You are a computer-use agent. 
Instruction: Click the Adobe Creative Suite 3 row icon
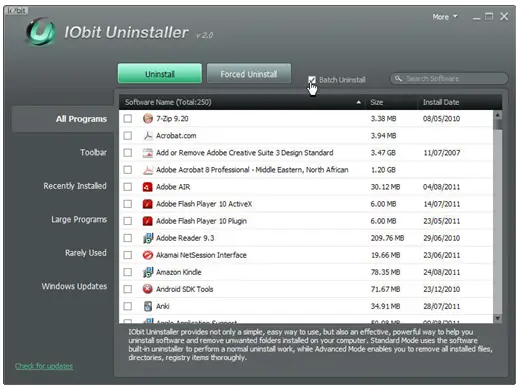pyautogui.click(x=148, y=153)
